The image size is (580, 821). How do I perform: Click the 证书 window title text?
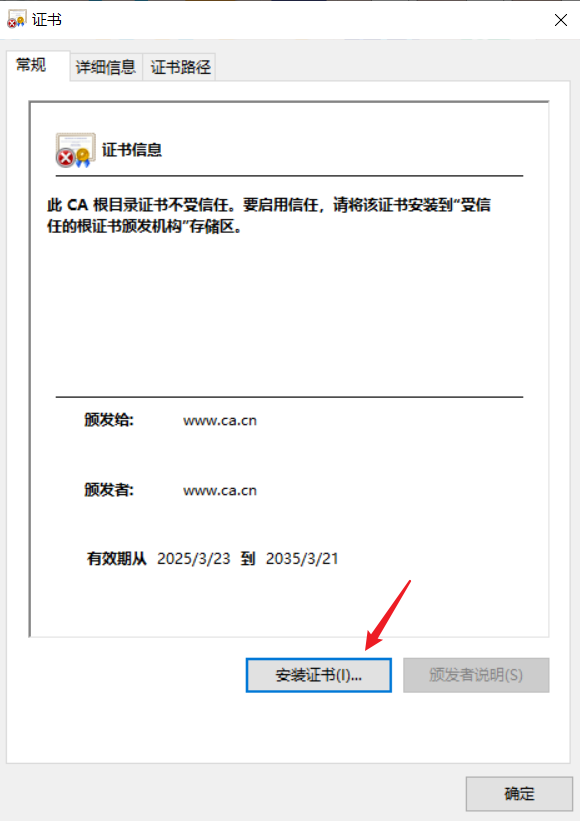(x=47, y=20)
